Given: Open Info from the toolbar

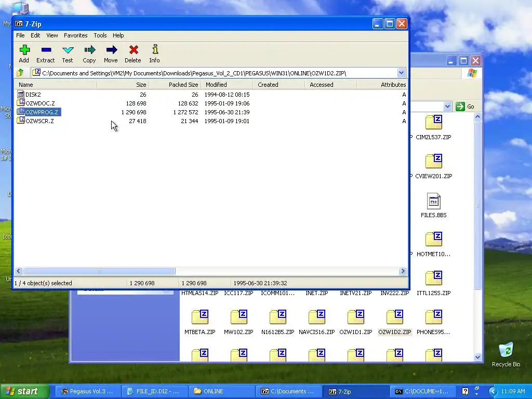Looking at the screenshot, I should [155, 49].
